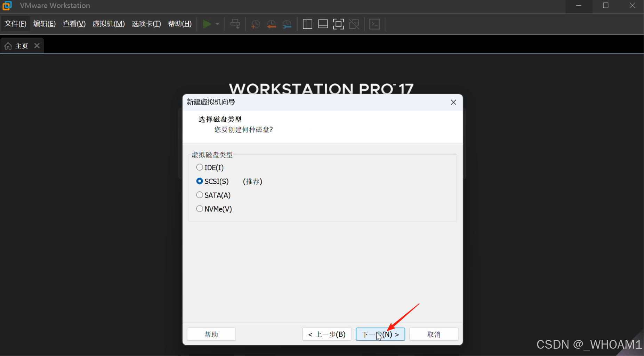Open the snapshot manager icon
644x356 pixels.
coord(287,24)
